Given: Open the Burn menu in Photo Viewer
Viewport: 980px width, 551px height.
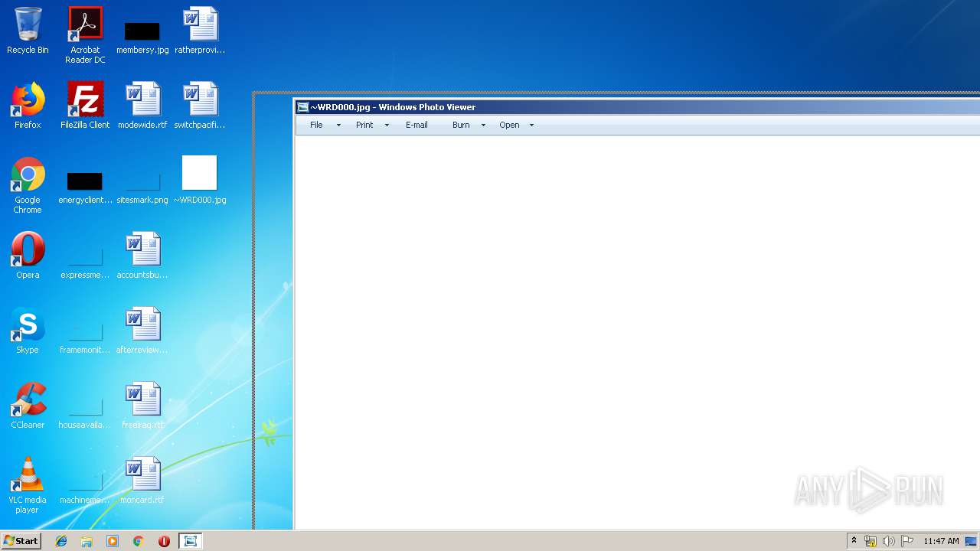Looking at the screenshot, I should coord(461,125).
